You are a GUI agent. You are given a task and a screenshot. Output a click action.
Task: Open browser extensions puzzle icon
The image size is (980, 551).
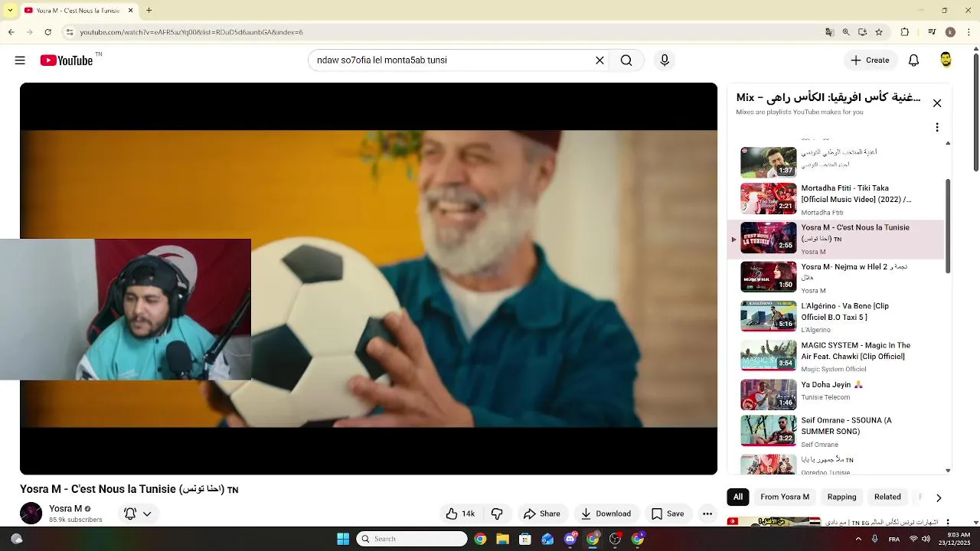click(x=904, y=32)
